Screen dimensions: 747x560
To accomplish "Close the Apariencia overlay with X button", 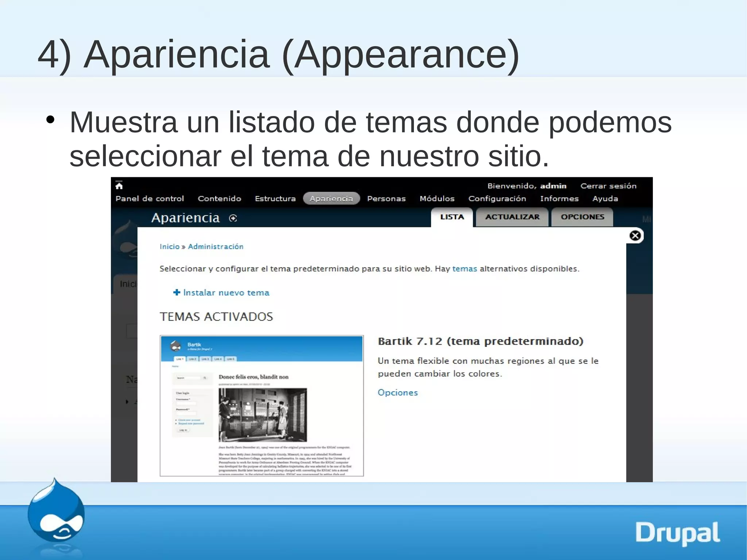I will (635, 236).
